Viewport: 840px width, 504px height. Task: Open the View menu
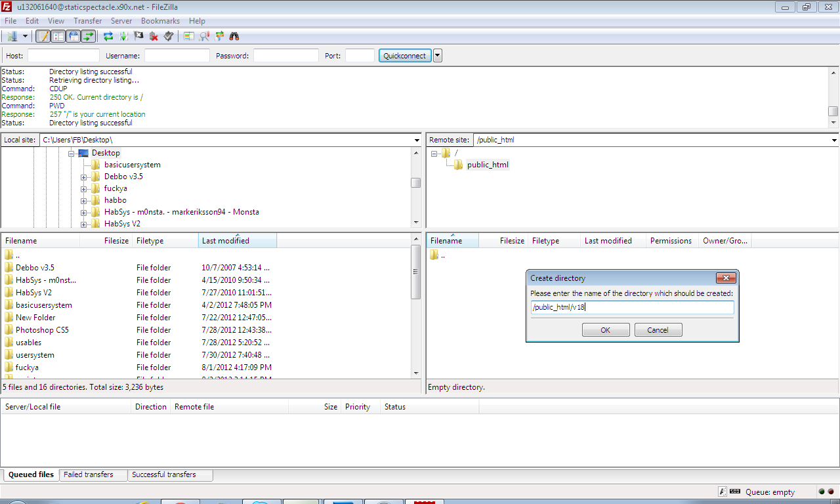[56, 21]
